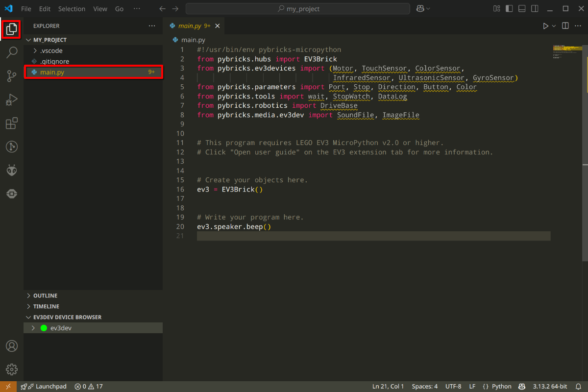Open the Source Control view
This screenshot has width=588, height=392.
pyautogui.click(x=12, y=75)
